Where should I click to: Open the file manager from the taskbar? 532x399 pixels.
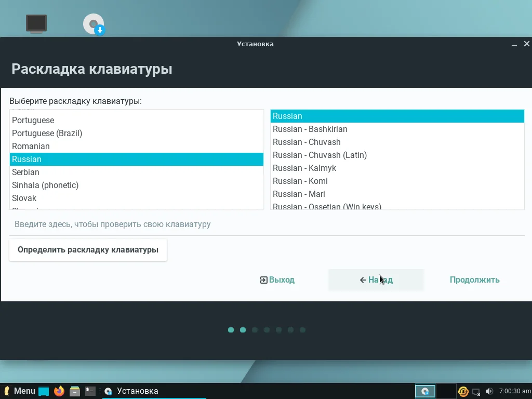tap(74, 391)
